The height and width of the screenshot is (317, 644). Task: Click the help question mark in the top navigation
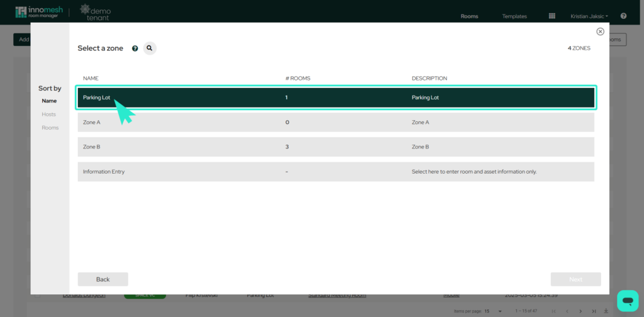click(x=623, y=16)
